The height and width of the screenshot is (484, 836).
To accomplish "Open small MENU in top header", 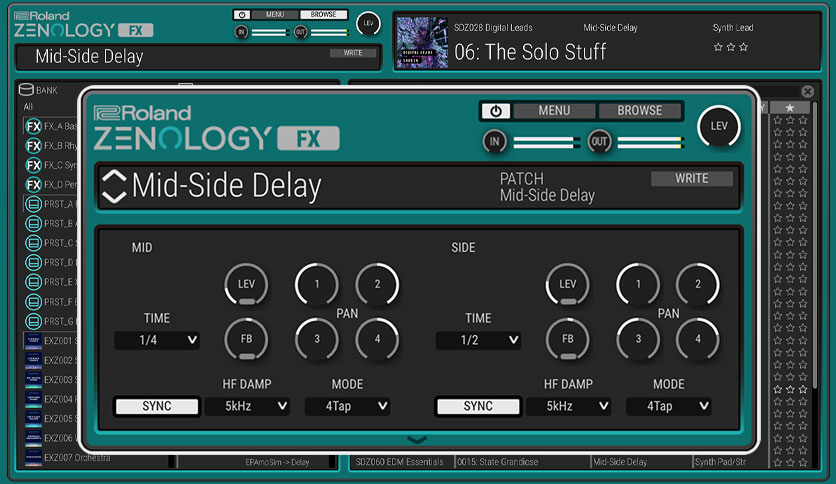I will [x=275, y=15].
